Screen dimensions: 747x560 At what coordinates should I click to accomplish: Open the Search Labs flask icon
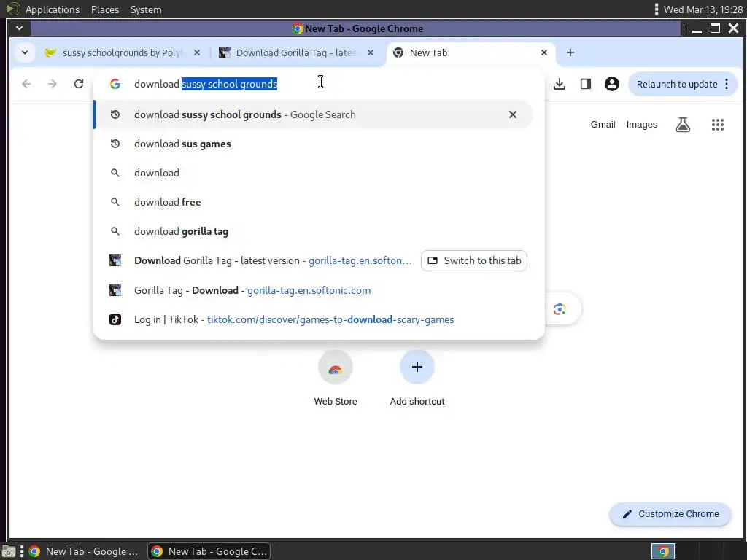tap(683, 124)
